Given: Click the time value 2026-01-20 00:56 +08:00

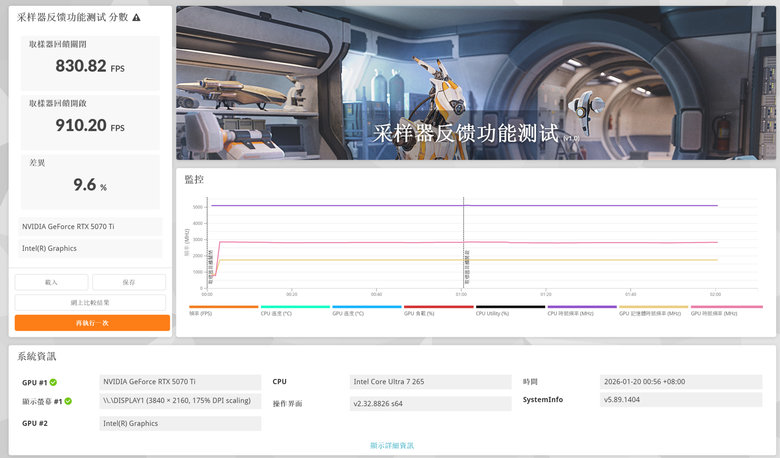Looking at the screenshot, I should pos(681,382).
